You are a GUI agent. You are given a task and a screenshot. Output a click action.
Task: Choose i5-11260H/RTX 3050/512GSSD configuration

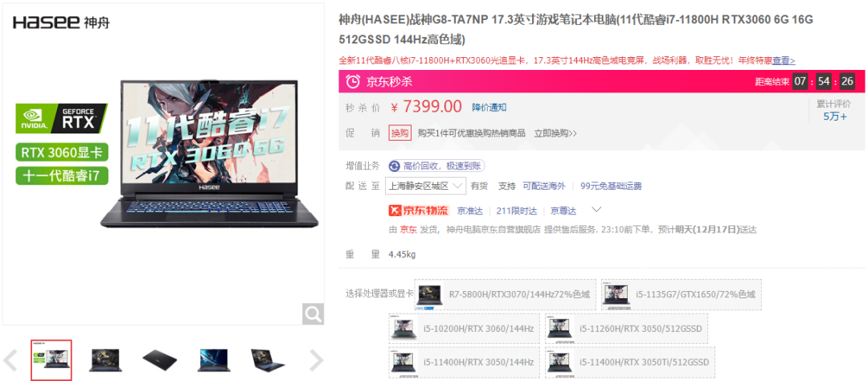coord(626,329)
